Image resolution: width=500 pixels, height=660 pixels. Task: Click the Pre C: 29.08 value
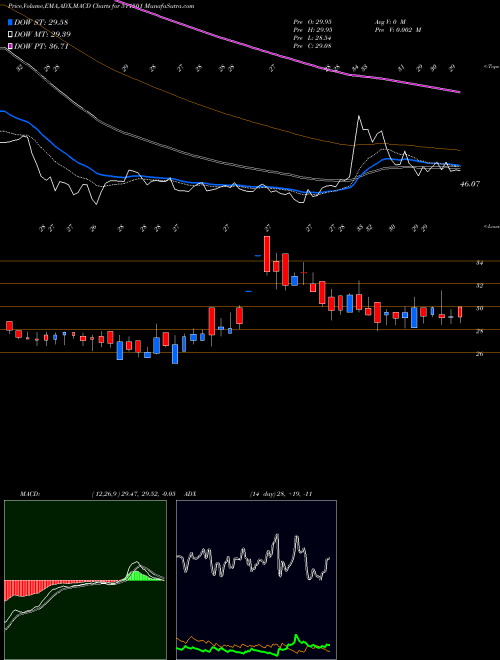click(x=312, y=46)
